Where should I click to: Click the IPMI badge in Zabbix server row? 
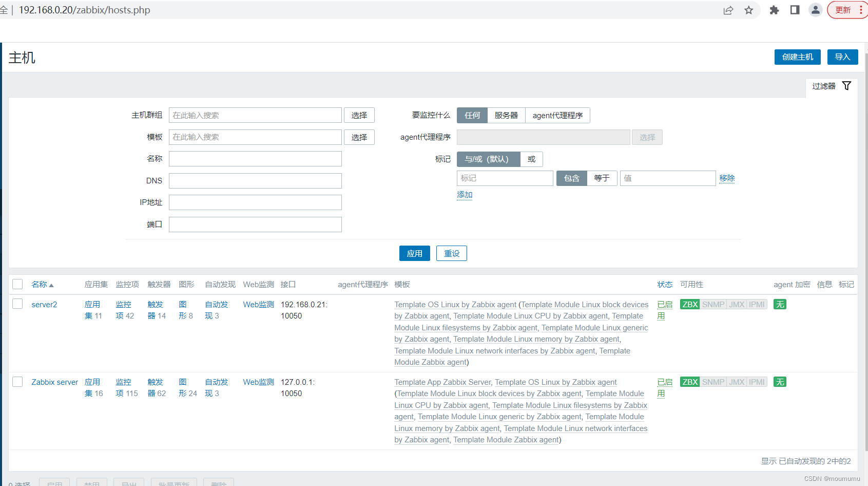click(x=757, y=382)
